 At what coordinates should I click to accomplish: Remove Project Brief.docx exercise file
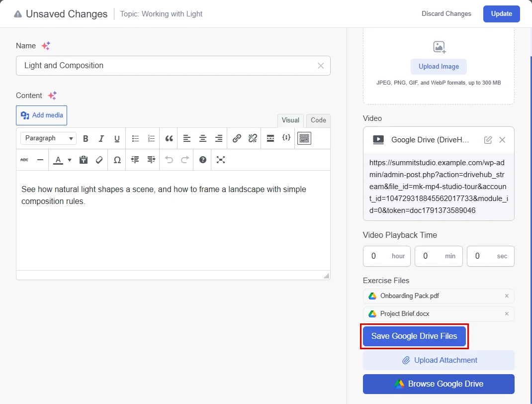507,314
